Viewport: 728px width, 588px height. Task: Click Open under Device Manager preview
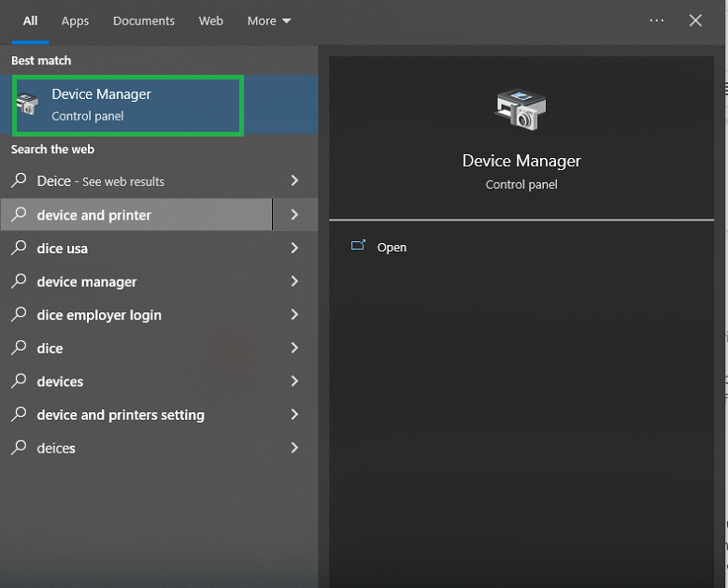[392, 247]
